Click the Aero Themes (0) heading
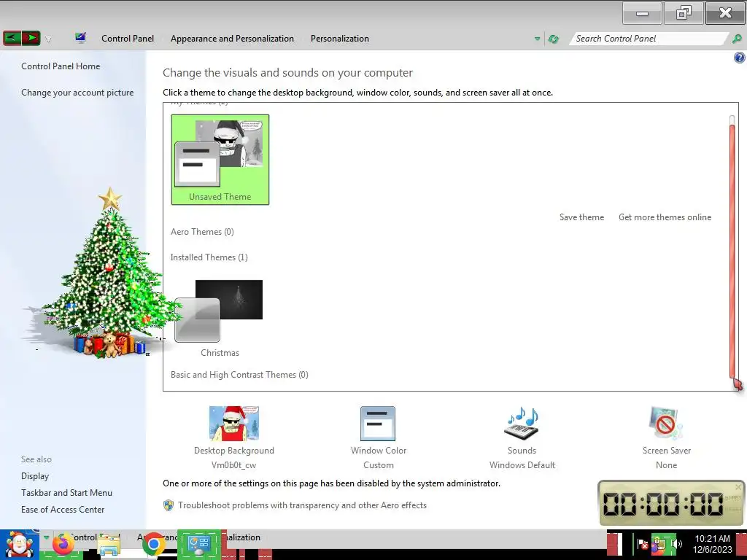Screen dimensions: 747x560 [202, 232]
